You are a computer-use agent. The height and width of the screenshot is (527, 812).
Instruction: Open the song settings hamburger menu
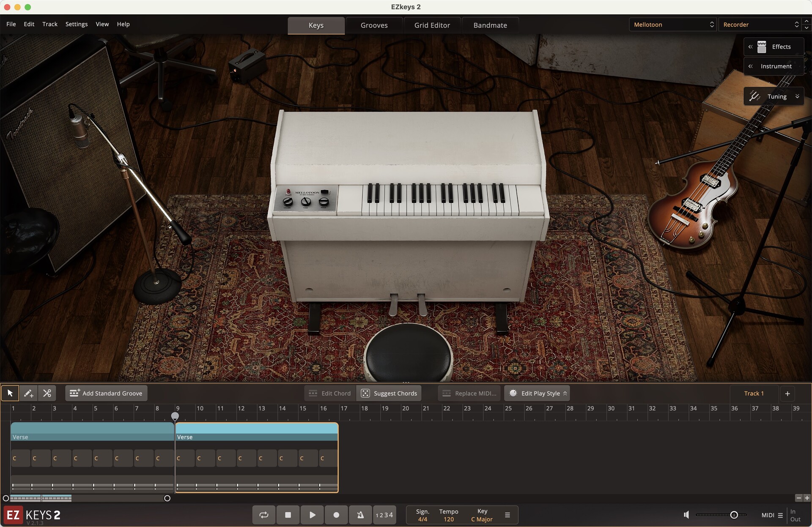coord(507,515)
